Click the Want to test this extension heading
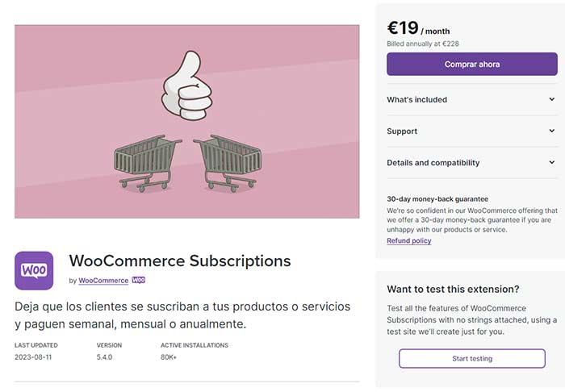This screenshot has width=565, height=392. (453, 289)
